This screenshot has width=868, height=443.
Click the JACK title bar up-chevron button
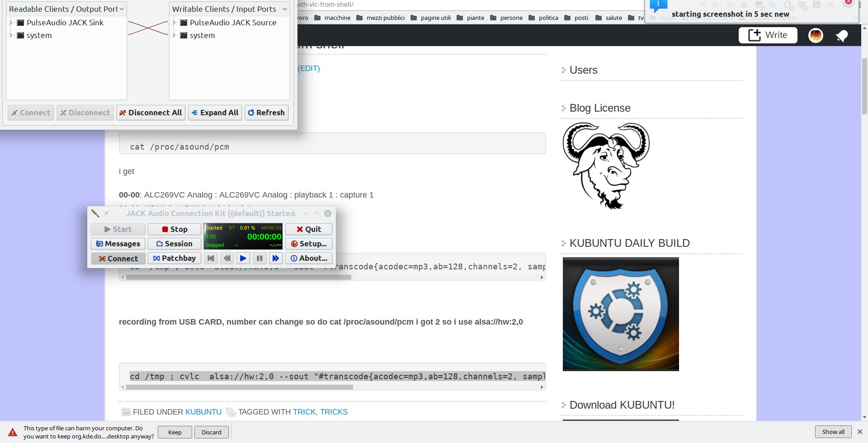coord(317,213)
